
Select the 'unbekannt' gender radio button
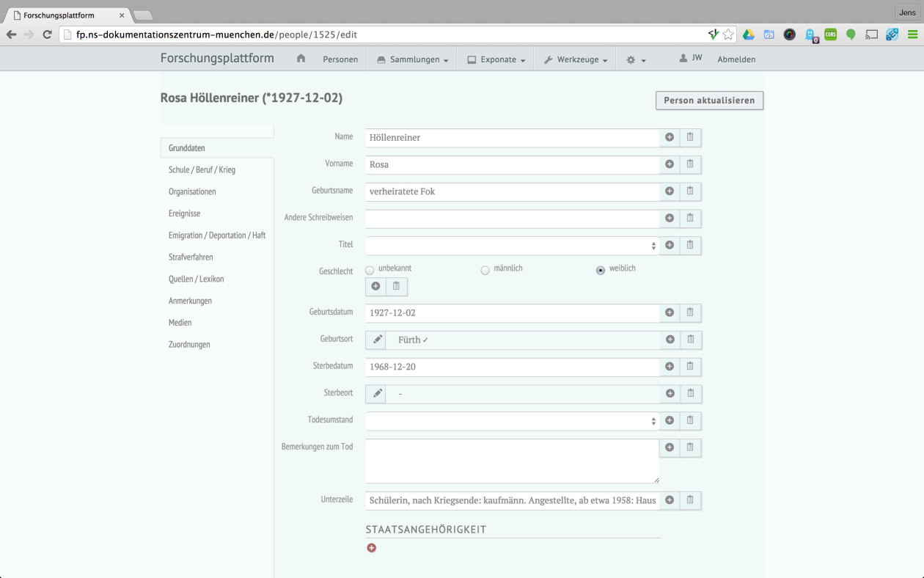tap(370, 271)
